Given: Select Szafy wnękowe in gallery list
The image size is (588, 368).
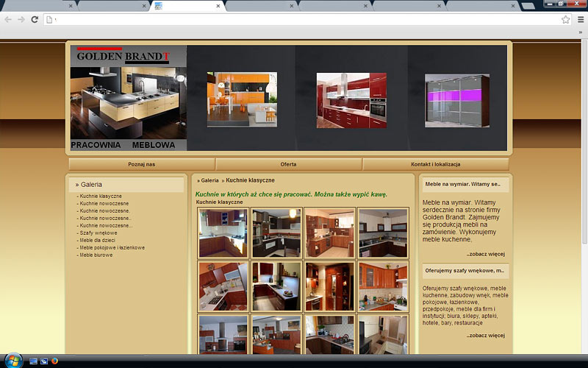Looking at the screenshot, I should click(98, 233).
